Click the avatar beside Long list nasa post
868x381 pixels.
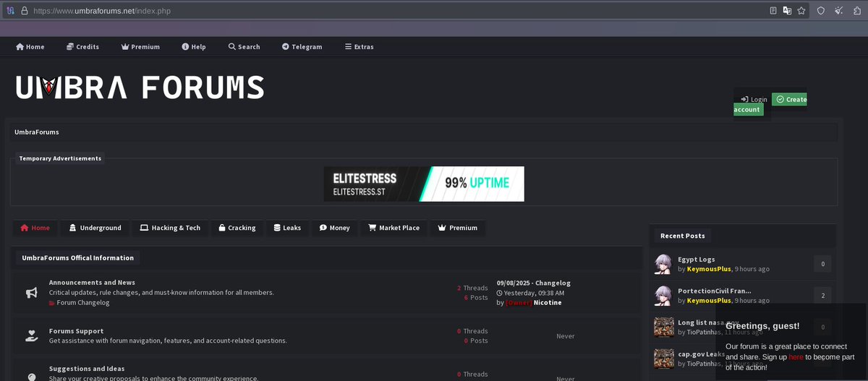coord(663,327)
